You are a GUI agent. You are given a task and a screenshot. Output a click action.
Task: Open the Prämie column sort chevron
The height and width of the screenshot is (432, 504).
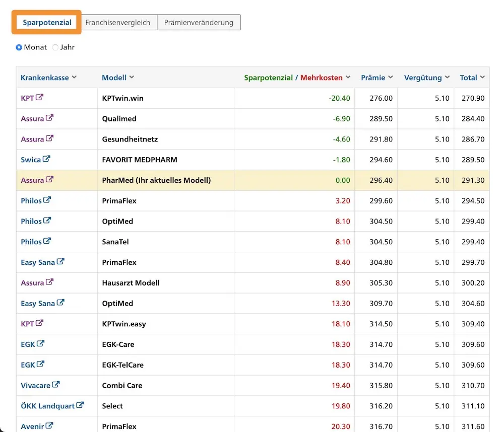[391, 77]
